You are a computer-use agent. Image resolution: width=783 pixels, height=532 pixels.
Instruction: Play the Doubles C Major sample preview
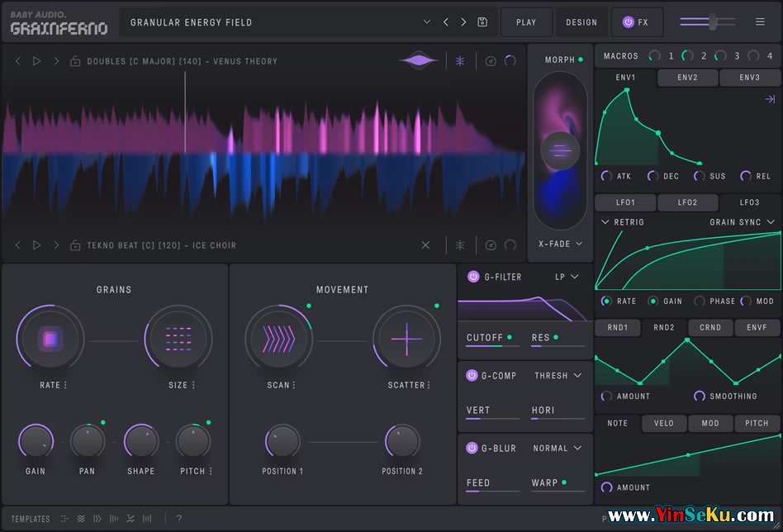[x=36, y=61]
